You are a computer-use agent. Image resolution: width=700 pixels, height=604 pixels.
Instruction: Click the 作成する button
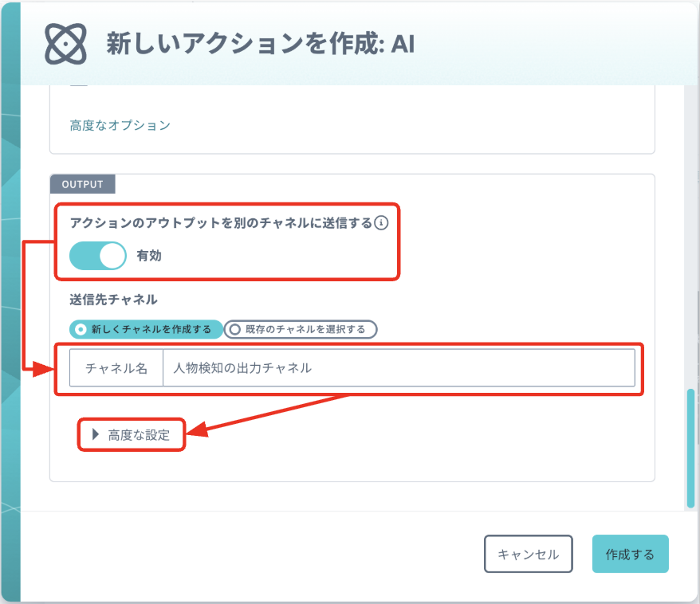(631, 554)
